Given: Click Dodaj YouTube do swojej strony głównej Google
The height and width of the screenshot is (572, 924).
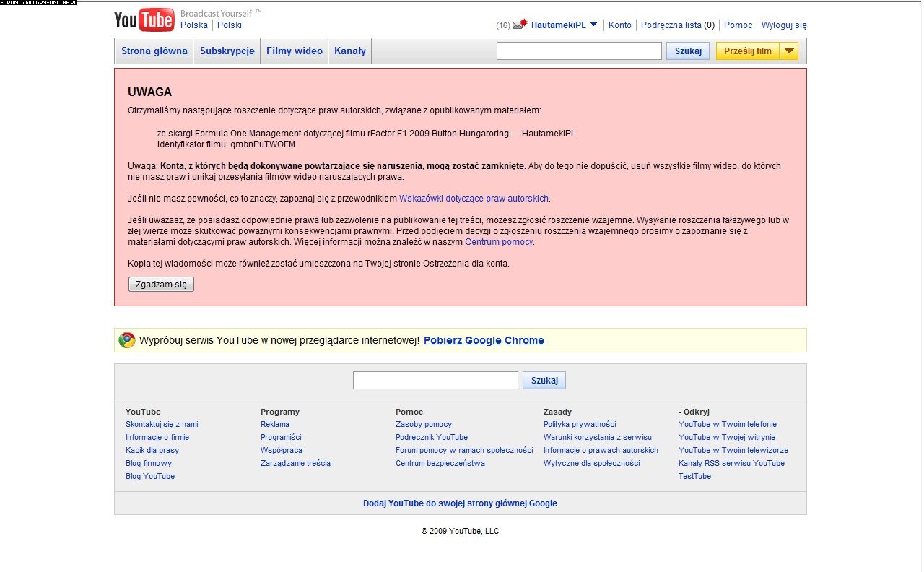Looking at the screenshot, I should [460, 503].
